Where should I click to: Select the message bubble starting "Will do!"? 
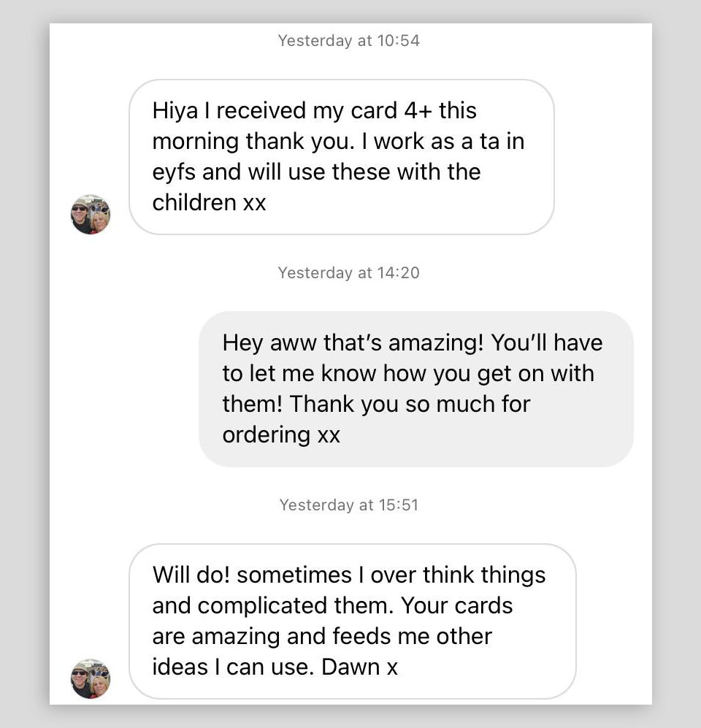[352, 621]
